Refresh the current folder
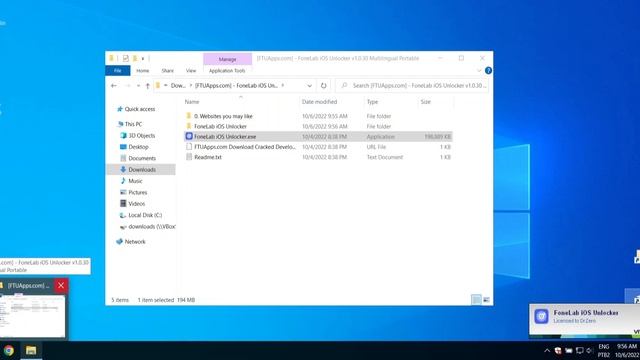 pos(323,86)
